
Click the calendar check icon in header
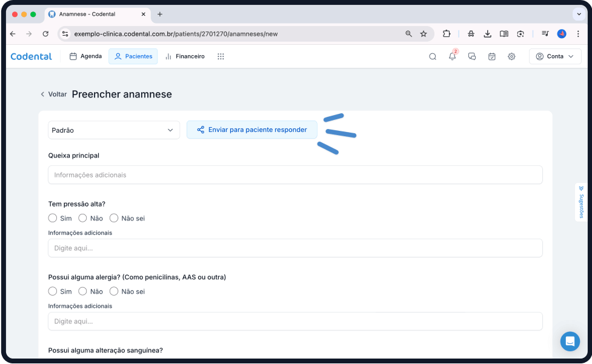(492, 56)
